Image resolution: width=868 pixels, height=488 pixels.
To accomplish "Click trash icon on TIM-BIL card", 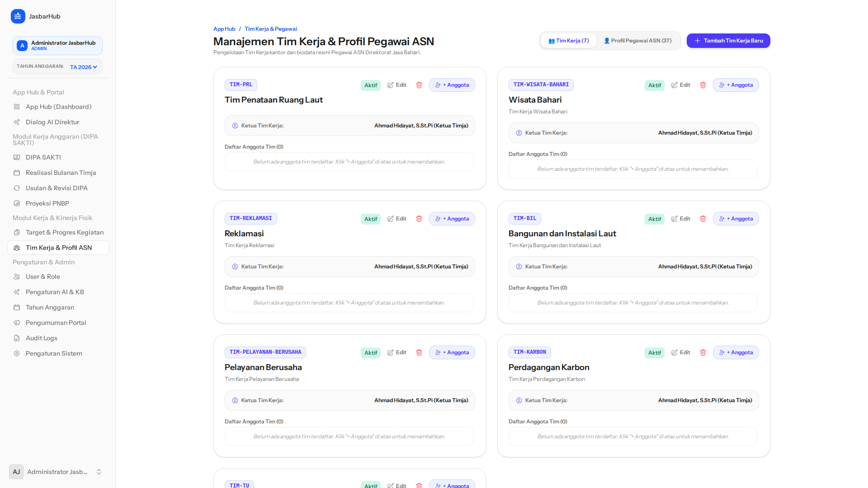I will point(703,219).
